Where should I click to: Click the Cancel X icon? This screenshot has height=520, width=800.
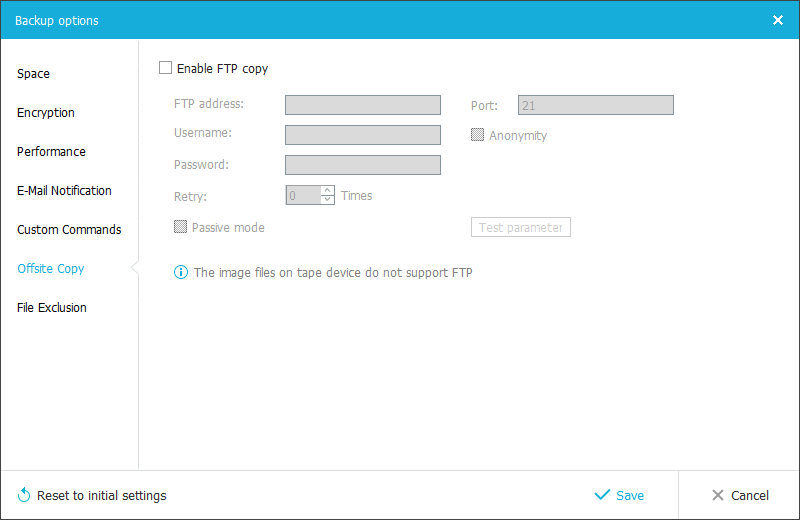coord(717,495)
